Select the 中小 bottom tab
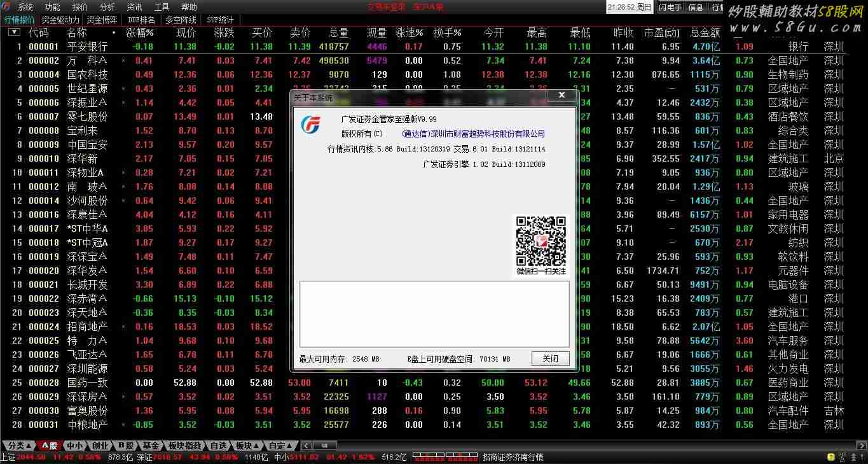Viewport: 868px width, 464px height. 75,446
